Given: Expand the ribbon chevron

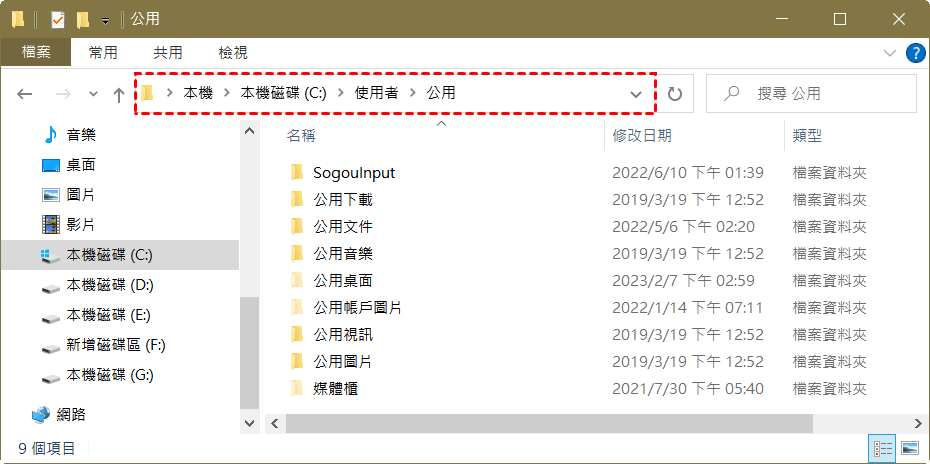Looking at the screenshot, I should [890, 53].
